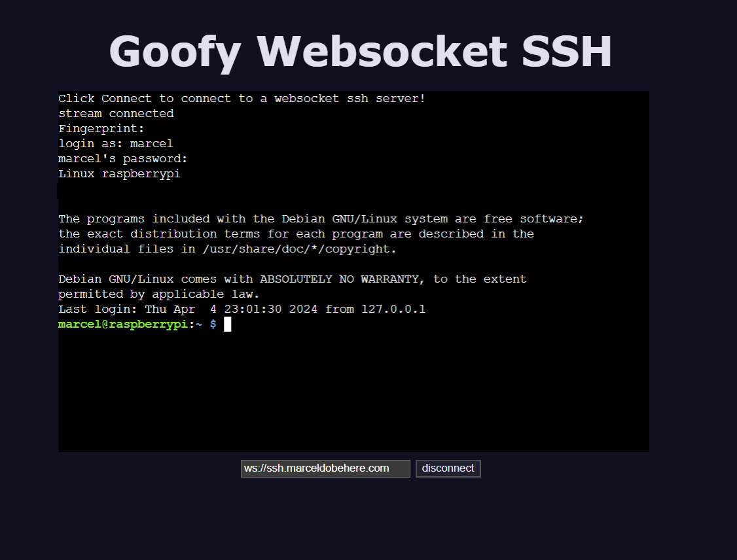Click the Goofy Websocket SSH heading

point(360,52)
